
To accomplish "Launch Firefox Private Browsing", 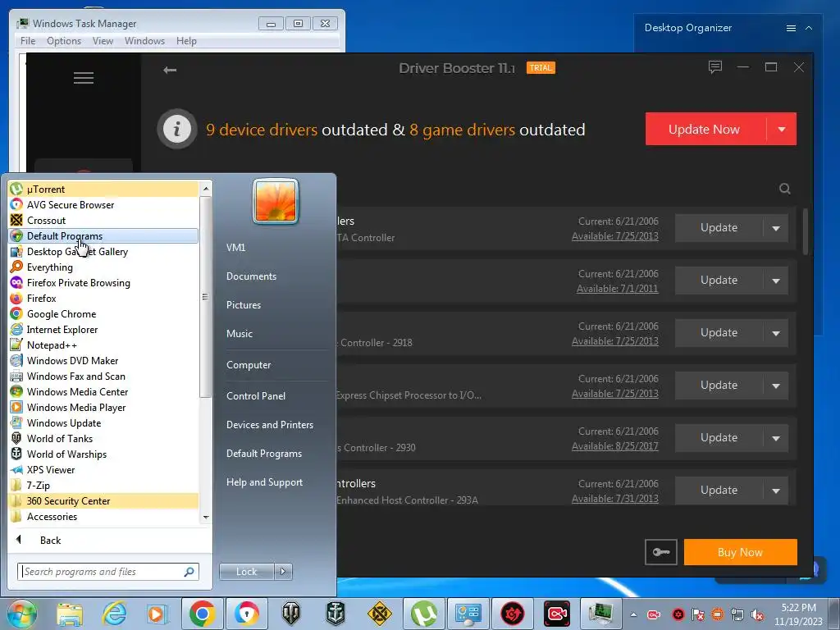I will pyautogui.click(x=103, y=282).
